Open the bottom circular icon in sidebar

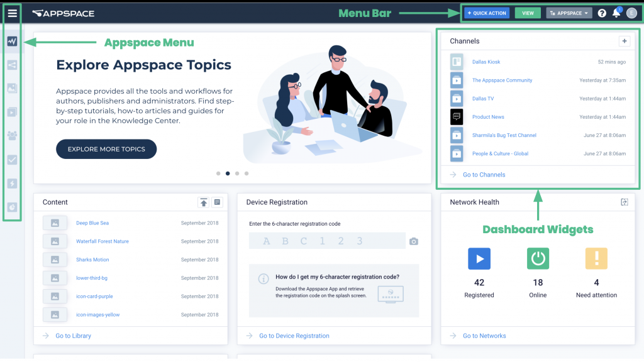[x=12, y=207]
